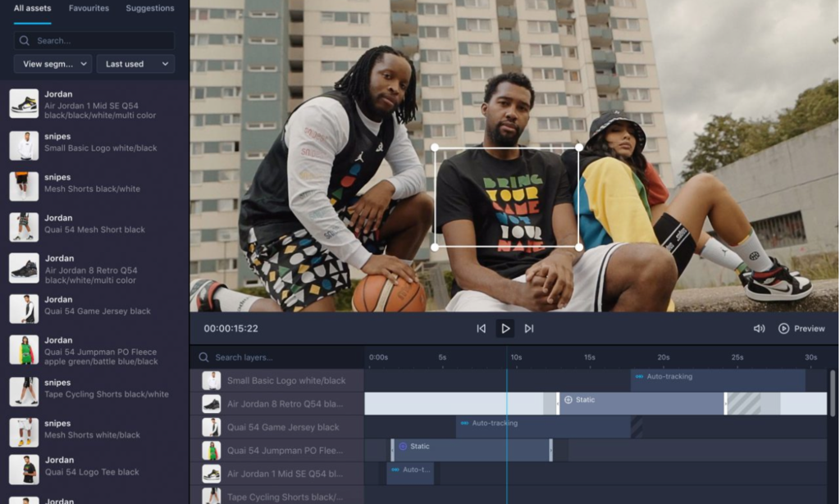Click the top-left handle of the tracking box
840x504 pixels.
coord(435,148)
